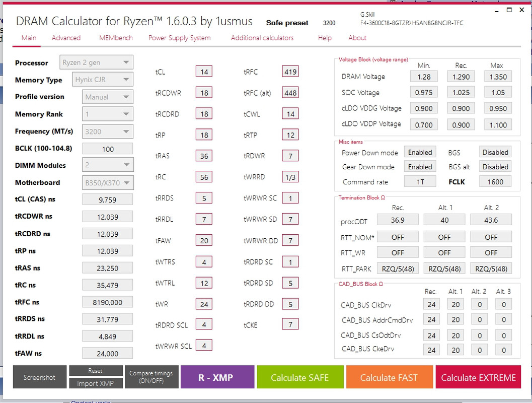Click CAD_BUS ClkDrv Rec. value 24
The height and width of the screenshot is (403, 532).
pyautogui.click(x=431, y=304)
